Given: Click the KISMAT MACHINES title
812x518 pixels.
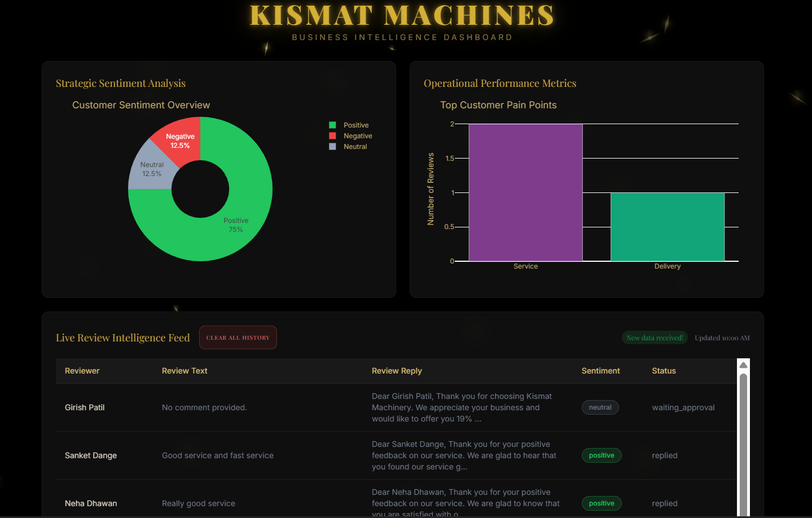Looking at the screenshot, I should [402, 15].
